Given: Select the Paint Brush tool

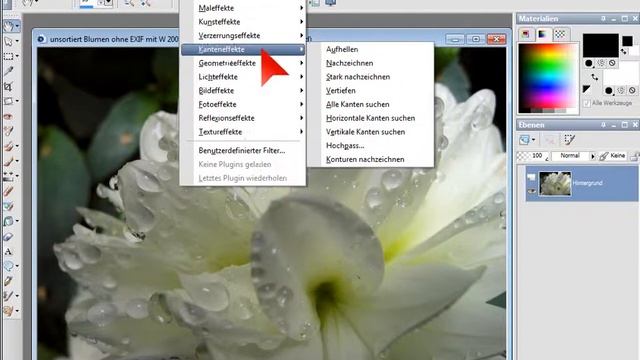Looking at the screenshot, I should (x=8, y=161).
